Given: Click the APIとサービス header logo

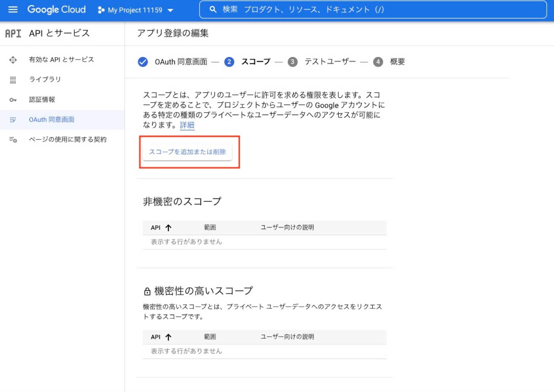Looking at the screenshot, I should click(x=13, y=33).
